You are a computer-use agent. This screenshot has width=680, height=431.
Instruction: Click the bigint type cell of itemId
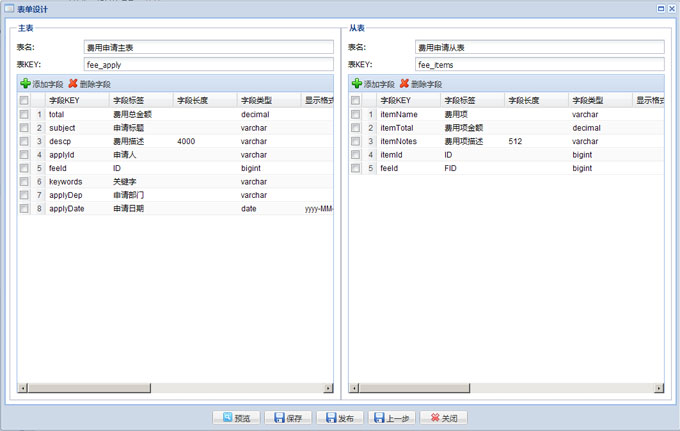coord(600,154)
